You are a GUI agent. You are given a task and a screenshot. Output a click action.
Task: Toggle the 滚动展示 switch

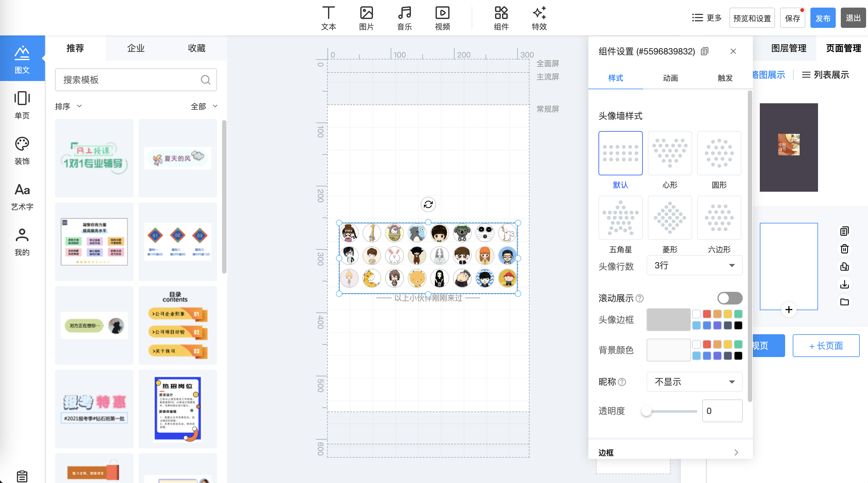[729, 298]
